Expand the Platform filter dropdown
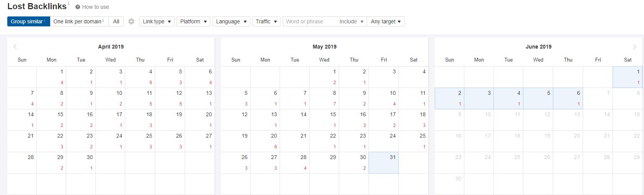The height and width of the screenshot is (195, 644). coord(193,21)
